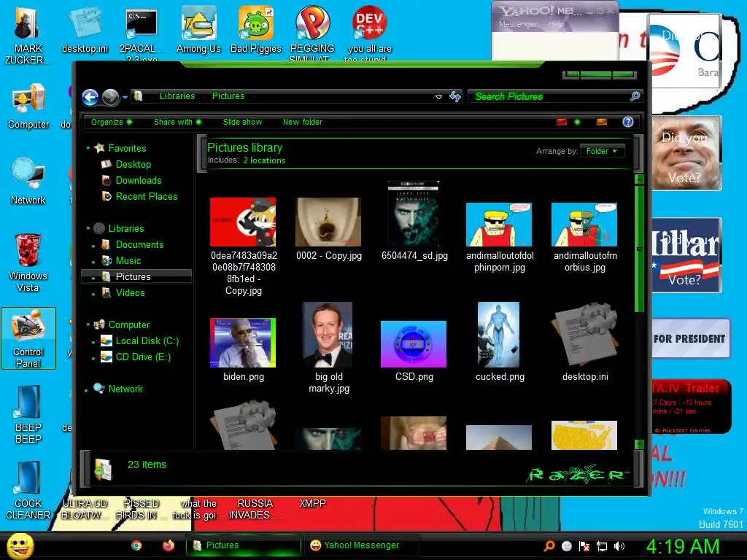This screenshot has height=560, width=747.
Task: Click the network tray icon
Action: (x=602, y=546)
